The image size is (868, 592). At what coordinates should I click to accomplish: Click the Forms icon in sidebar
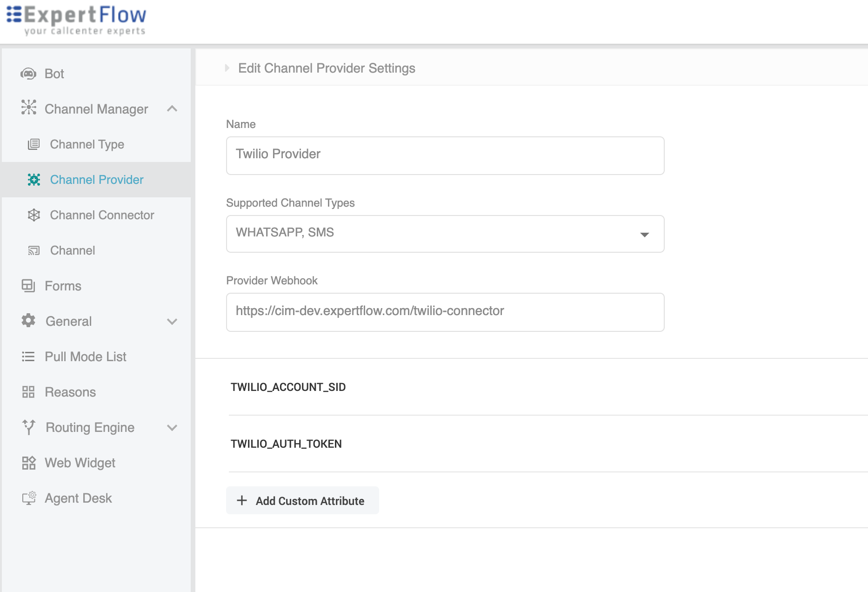tap(28, 286)
